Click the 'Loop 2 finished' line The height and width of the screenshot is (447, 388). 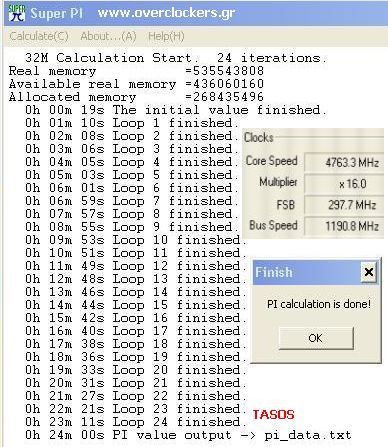pyautogui.click(x=132, y=136)
